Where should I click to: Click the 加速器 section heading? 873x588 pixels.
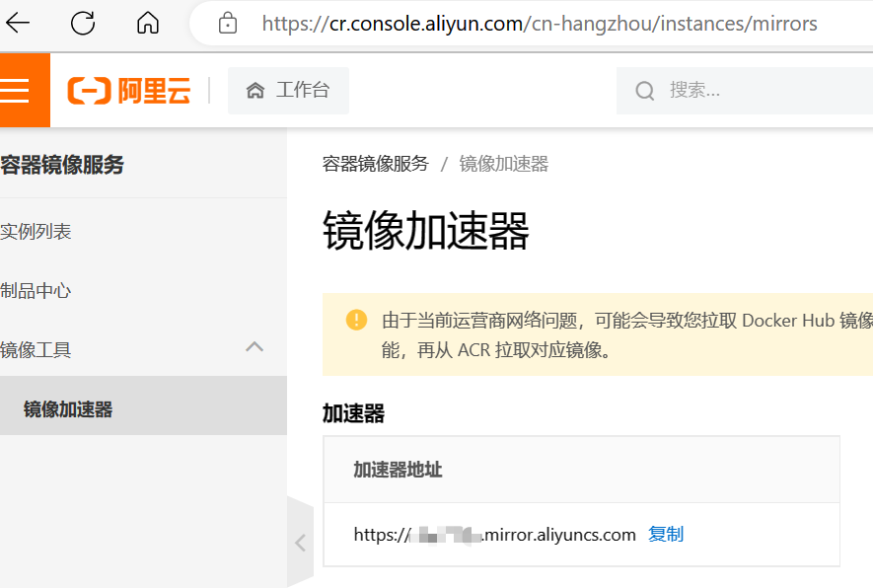(353, 413)
